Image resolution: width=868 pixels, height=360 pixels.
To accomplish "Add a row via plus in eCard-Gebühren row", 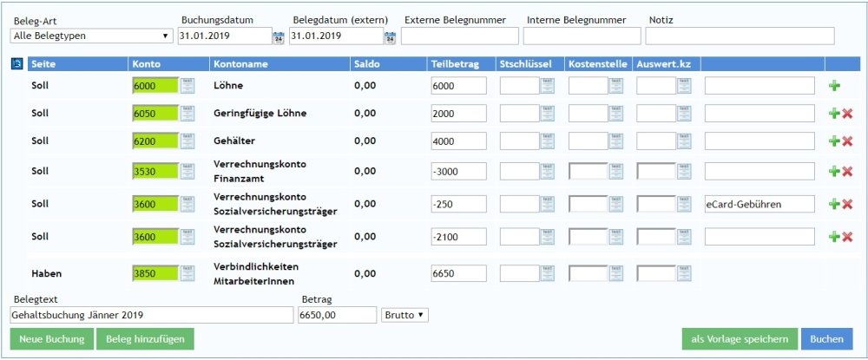I will pyautogui.click(x=834, y=204).
